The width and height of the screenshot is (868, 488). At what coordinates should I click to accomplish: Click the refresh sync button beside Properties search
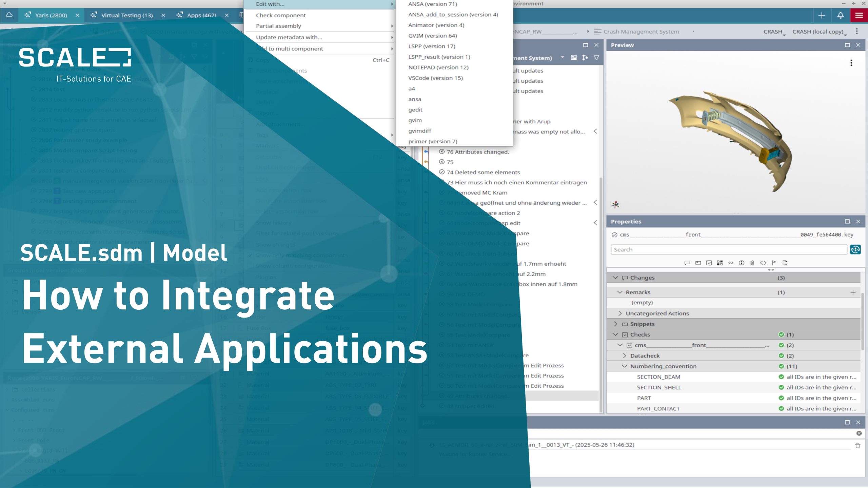coord(855,249)
